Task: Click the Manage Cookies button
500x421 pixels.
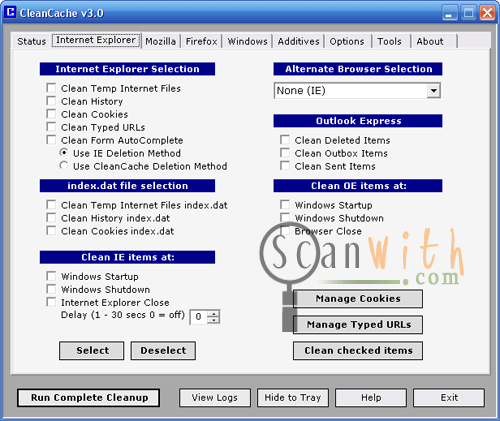Action: tap(358, 299)
